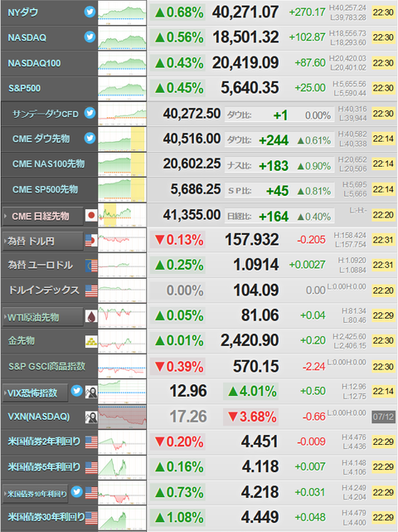
Task: Click the VXN(NASDAQ) red mini chart
Action: click(x=122, y=417)
